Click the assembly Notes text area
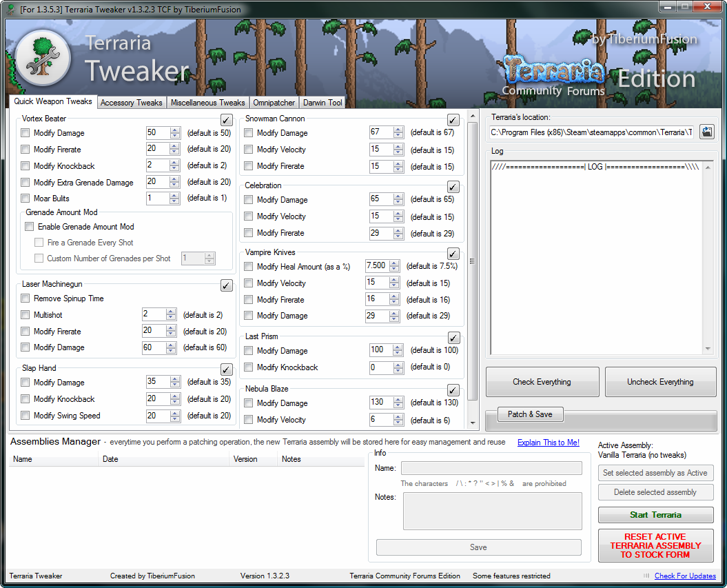 coord(493,511)
